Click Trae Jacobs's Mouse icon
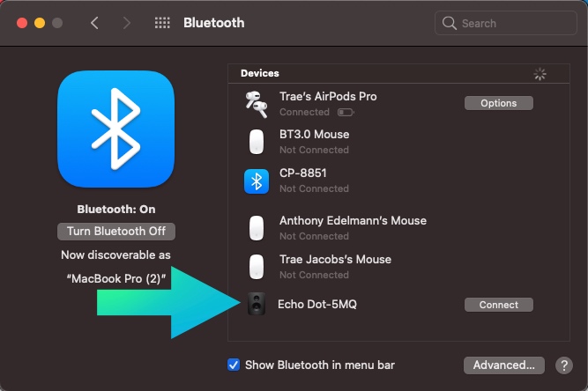The width and height of the screenshot is (588, 391). (x=256, y=267)
